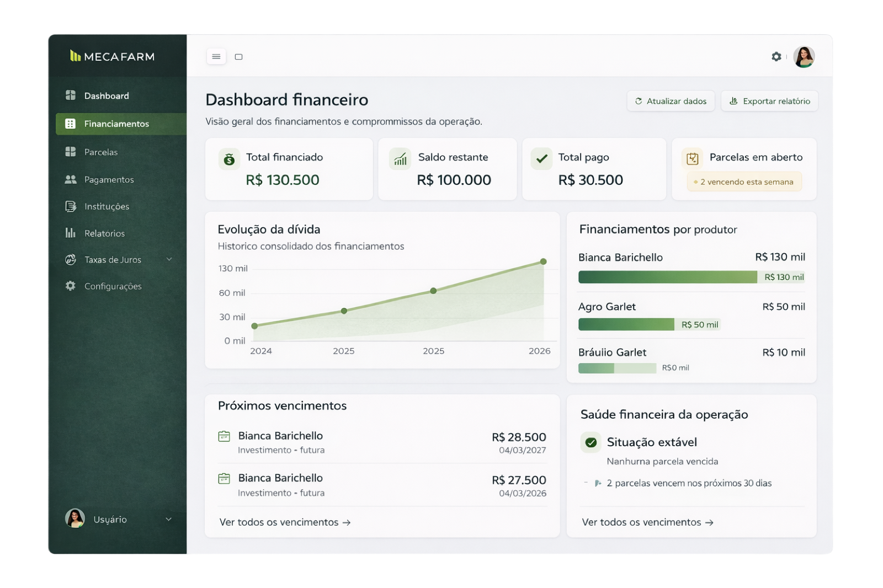Click the Configurações gear icon in sidebar
Image resolution: width=883 pixels, height=588 pixels.
tap(71, 286)
